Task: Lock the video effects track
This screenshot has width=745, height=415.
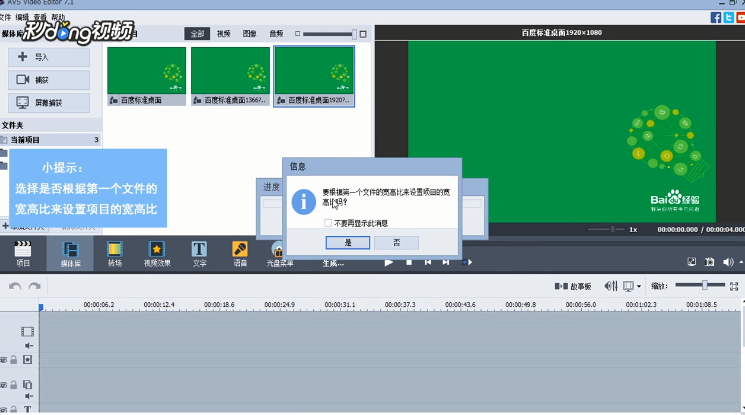Action: point(14,360)
